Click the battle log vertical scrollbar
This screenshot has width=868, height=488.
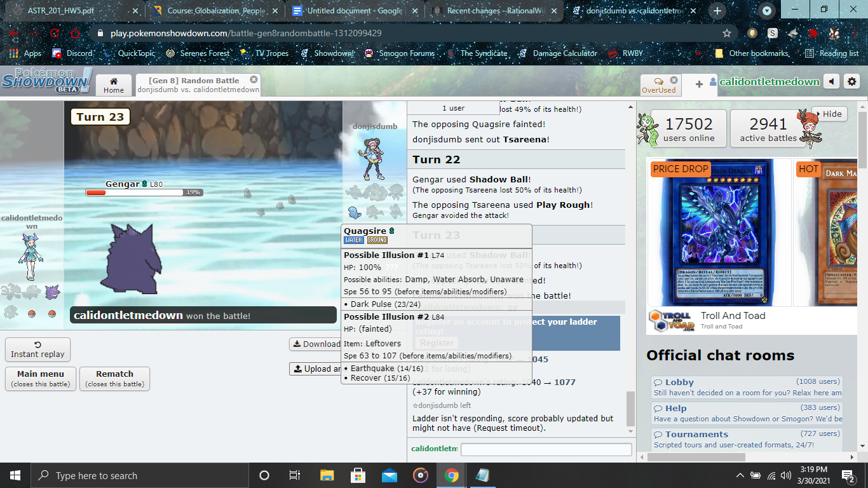[x=630, y=409]
